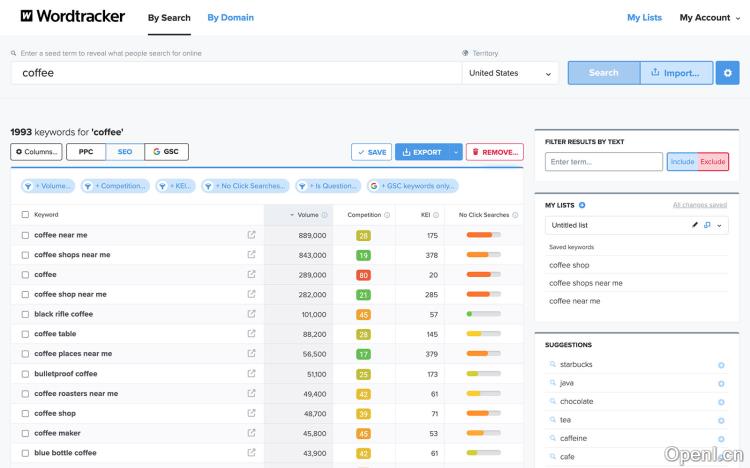
Task: Add the Is Question filter
Action: (328, 186)
